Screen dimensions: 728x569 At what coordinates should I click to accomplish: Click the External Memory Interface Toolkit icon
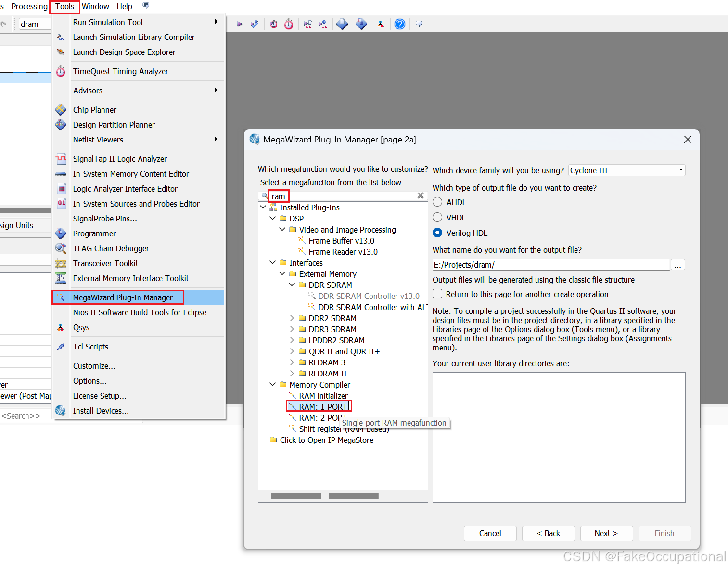click(x=61, y=278)
